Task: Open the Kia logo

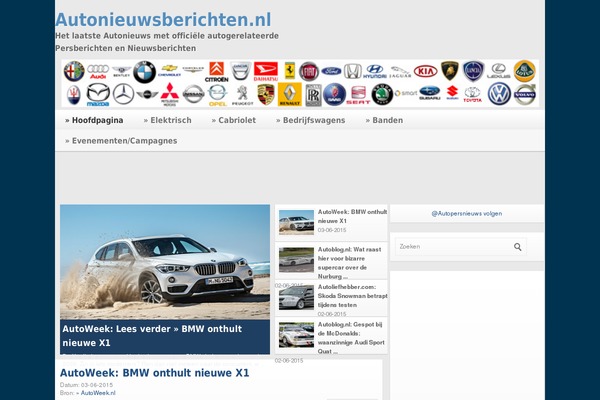Action: click(426, 71)
